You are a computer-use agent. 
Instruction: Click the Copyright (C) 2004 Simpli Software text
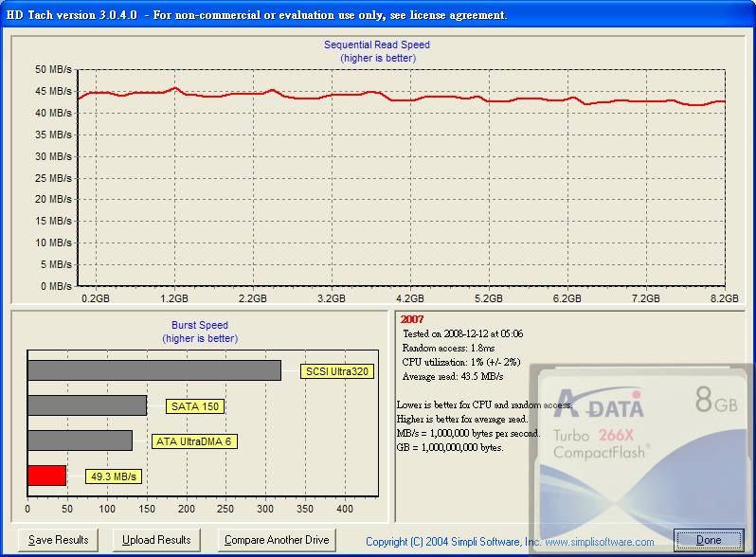[x=453, y=542]
